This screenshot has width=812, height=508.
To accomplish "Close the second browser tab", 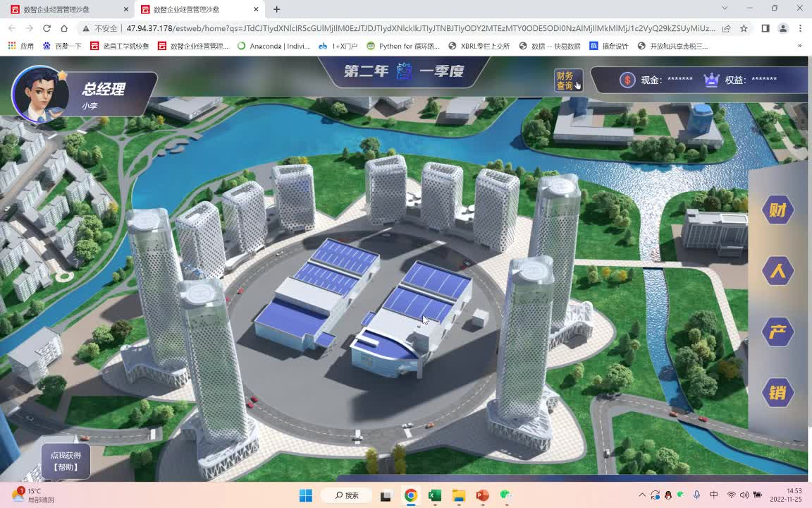I will pos(256,9).
